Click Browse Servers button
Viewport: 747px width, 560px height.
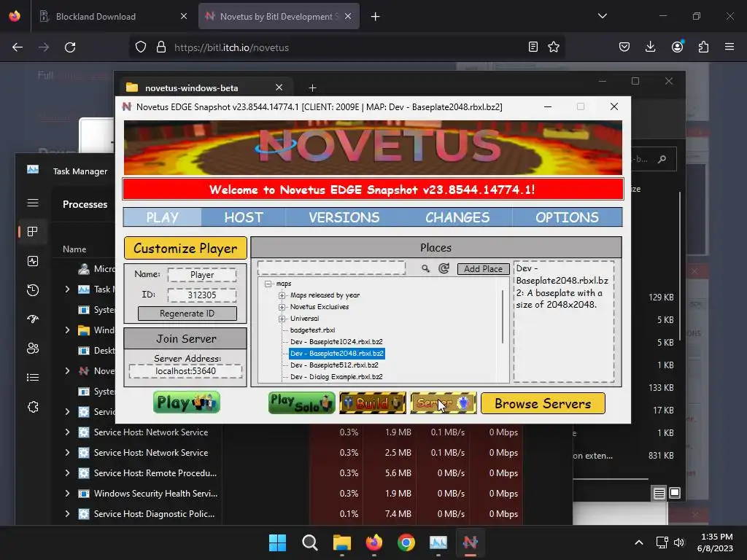click(x=543, y=403)
